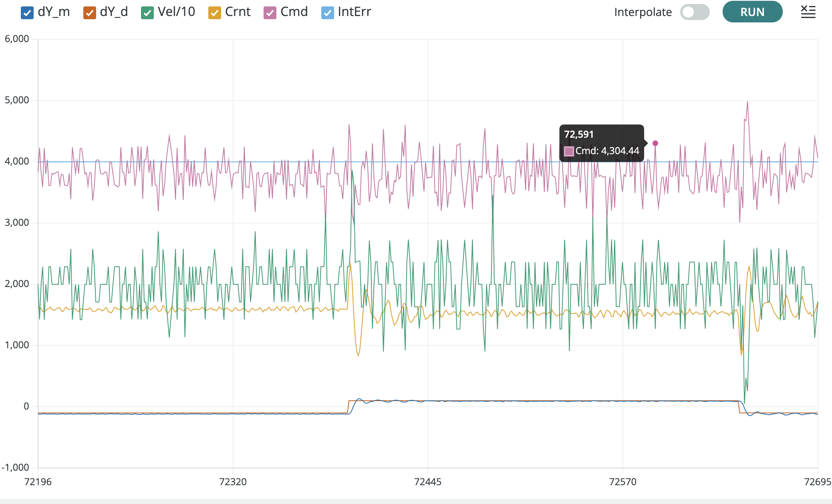Click the dY_m legend label
Screen dimensions: 832x504
[54, 12]
